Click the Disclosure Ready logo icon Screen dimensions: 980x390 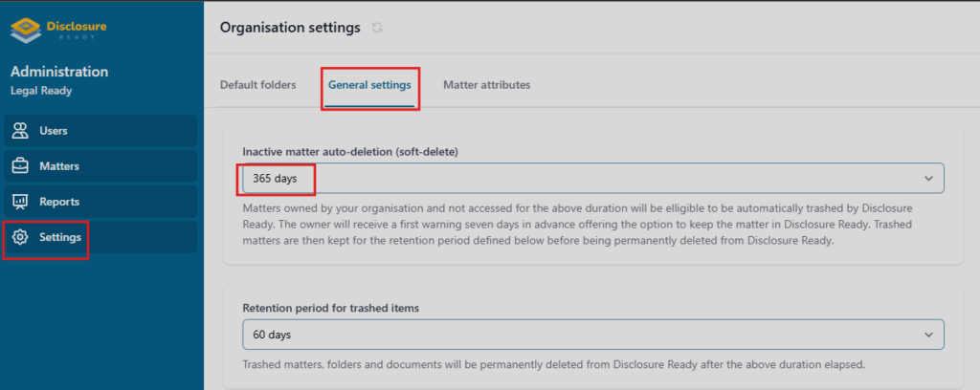(x=26, y=30)
